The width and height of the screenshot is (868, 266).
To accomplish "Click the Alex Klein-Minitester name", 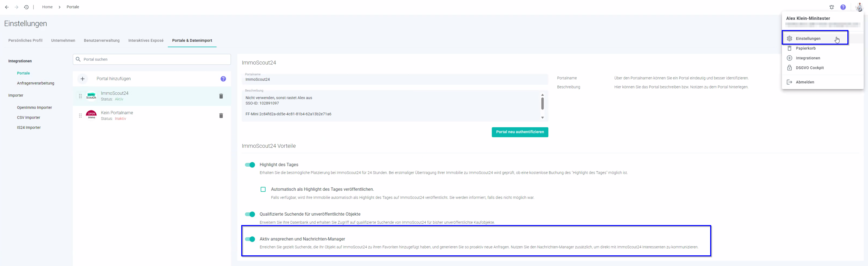I will pos(808,18).
